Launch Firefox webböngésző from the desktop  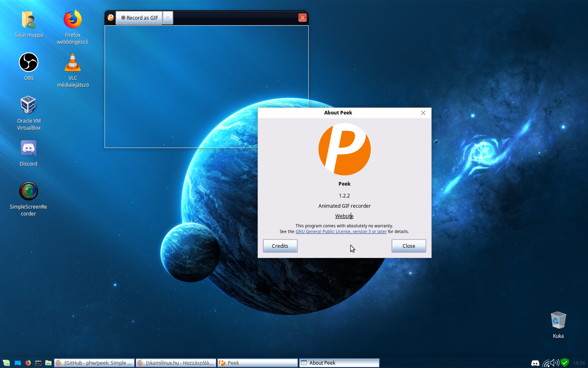coord(73,27)
